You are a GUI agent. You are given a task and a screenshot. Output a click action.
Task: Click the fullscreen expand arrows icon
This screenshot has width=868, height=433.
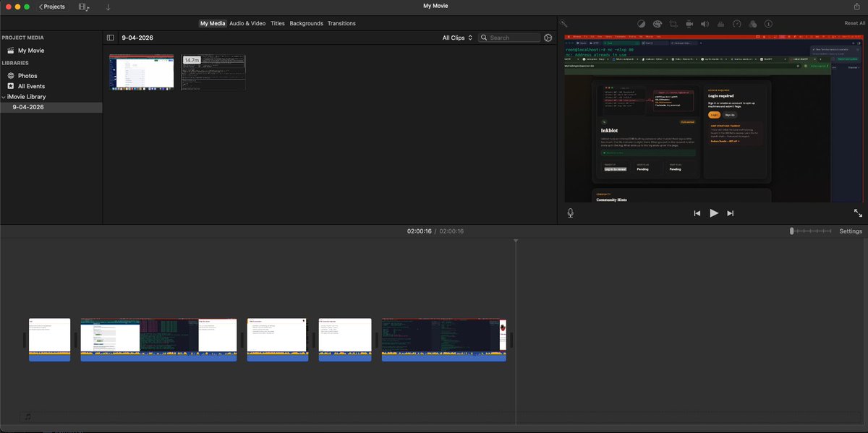(858, 213)
